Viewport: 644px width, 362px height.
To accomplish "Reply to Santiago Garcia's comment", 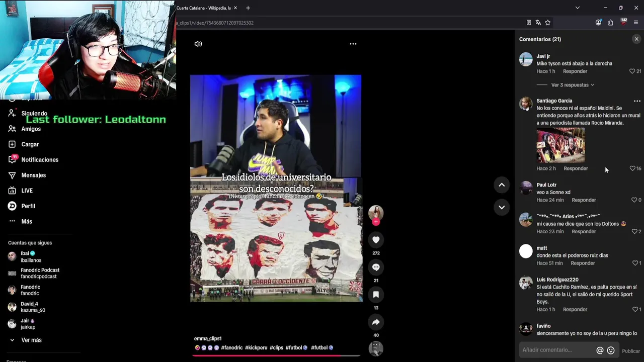I will pos(576,168).
